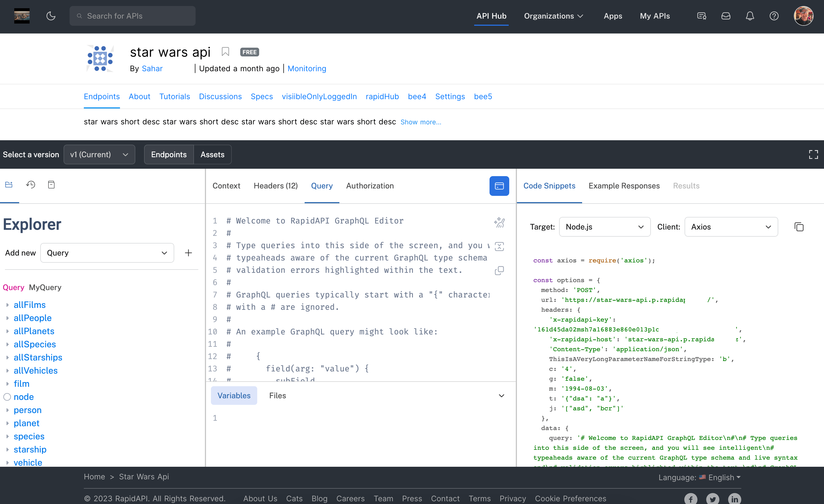Open the Monitoring link
The width and height of the screenshot is (824, 504).
[x=307, y=68]
